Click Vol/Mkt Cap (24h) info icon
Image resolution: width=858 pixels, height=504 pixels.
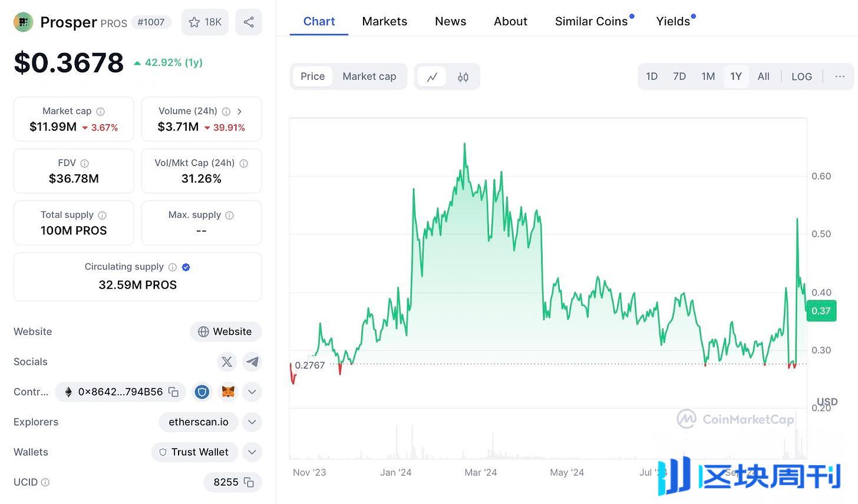pos(243,163)
